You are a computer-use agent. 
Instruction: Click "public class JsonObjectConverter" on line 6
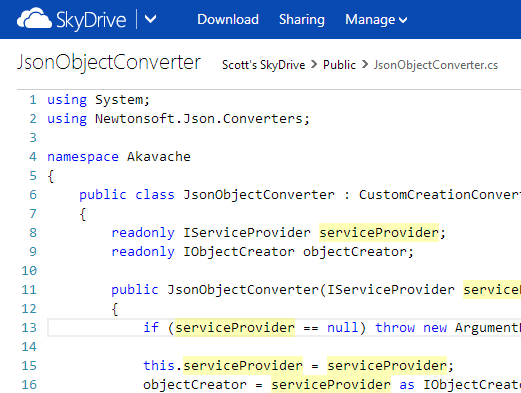click(207, 195)
